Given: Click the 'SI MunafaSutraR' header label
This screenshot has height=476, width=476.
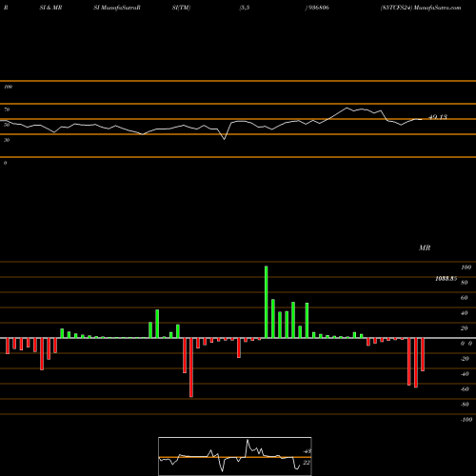Looking at the screenshot, I should tap(117, 8).
